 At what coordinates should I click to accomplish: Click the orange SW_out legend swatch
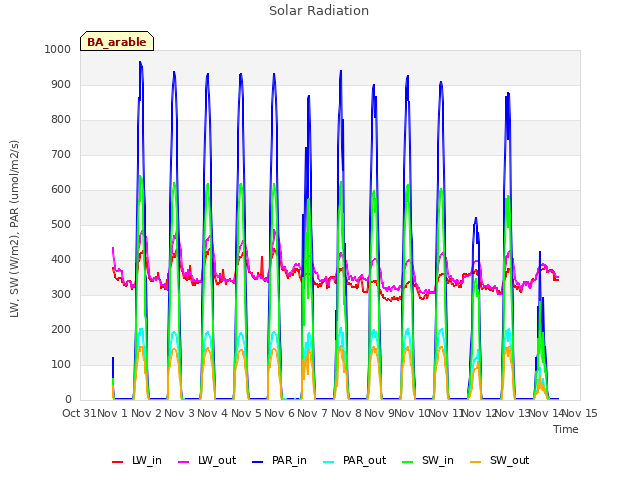476,462
